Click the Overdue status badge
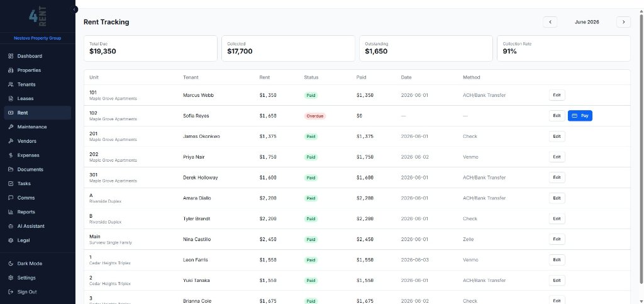 [315, 116]
